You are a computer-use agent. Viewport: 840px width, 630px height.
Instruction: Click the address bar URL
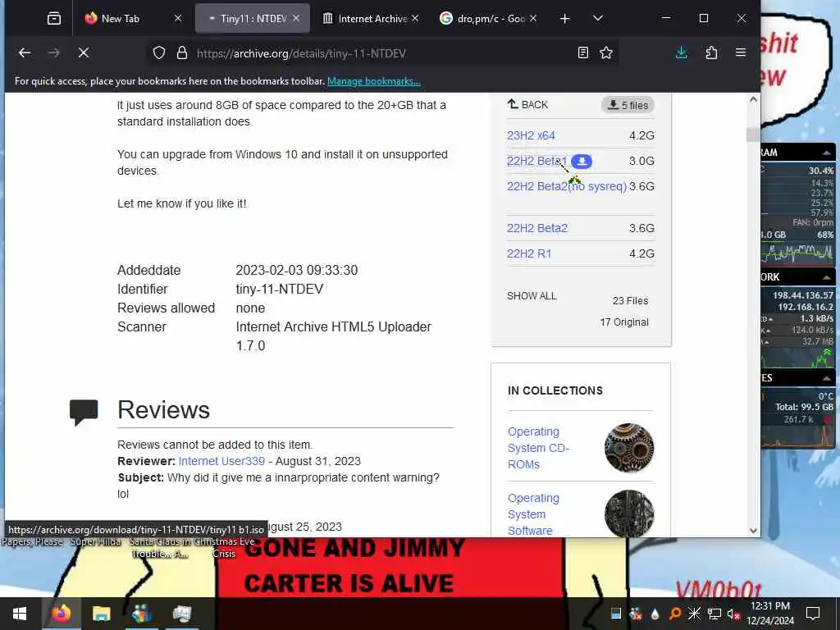click(x=301, y=53)
